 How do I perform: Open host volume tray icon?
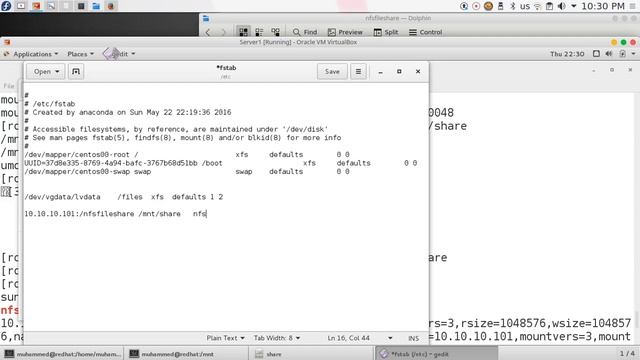(x=562, y=6)
